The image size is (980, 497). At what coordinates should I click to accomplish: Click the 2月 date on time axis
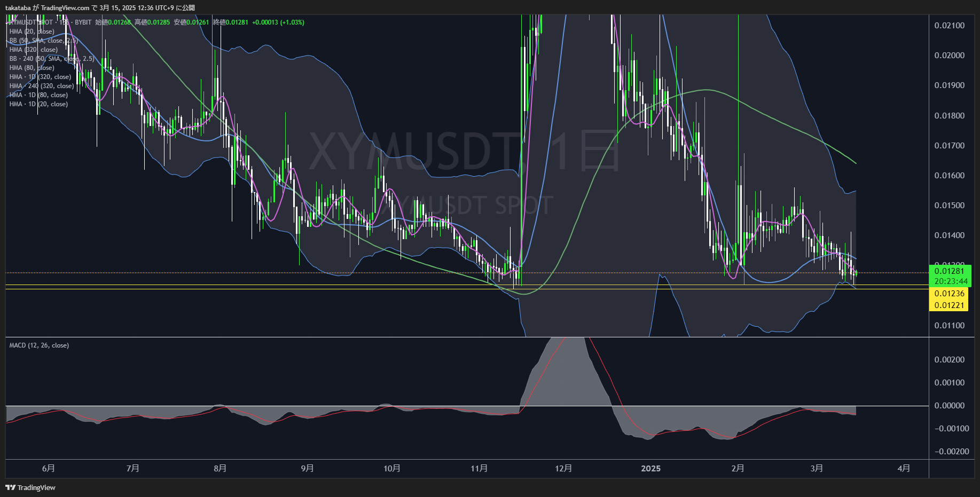(738, 468)
